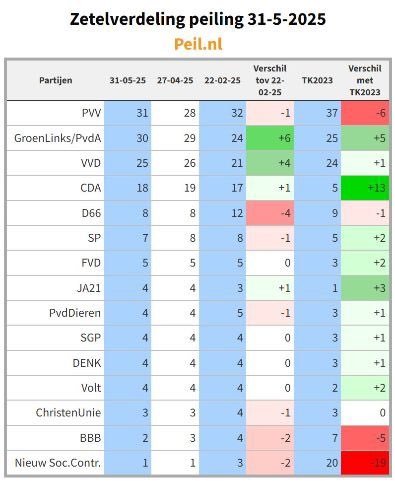Image resolution: width=395 pixels, height=481 pixels.
Task: Click the dark red -19 cell
Action: (x=365, y=463)
